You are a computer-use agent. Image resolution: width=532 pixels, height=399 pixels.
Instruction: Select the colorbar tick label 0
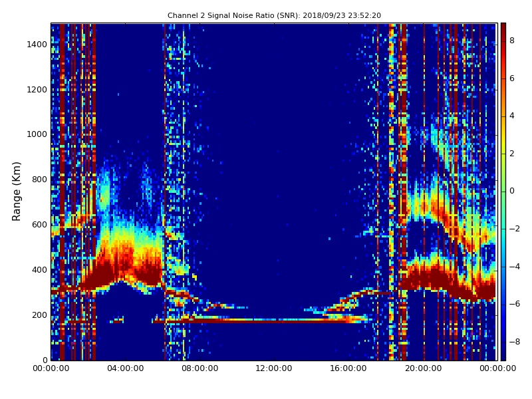tap(511, 191)
